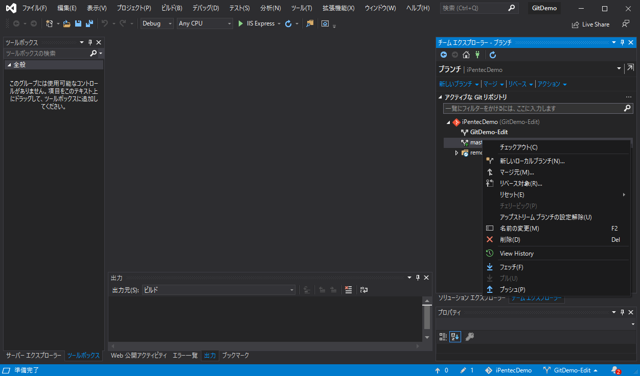Image resolution: width=640 pixels, height=376 pixels.
Task: Click the Save file toolbar icon
Action: pos(78,24)
